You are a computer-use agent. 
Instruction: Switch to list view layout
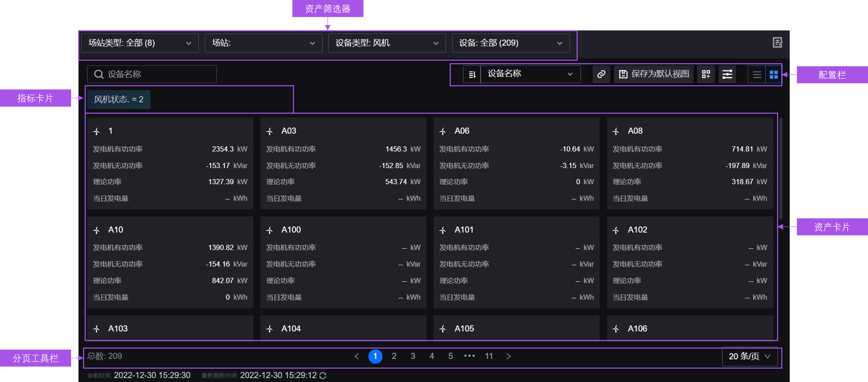pos(757,74)
